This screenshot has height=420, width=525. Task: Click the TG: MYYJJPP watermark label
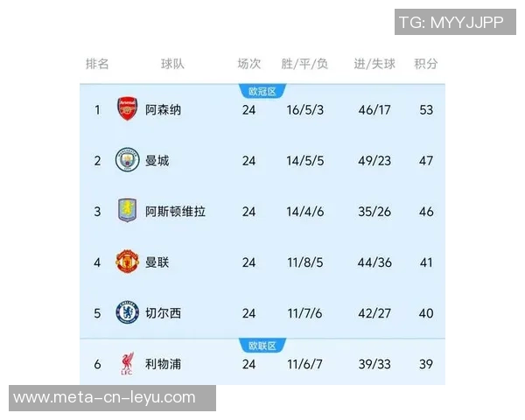pos(451,22)
